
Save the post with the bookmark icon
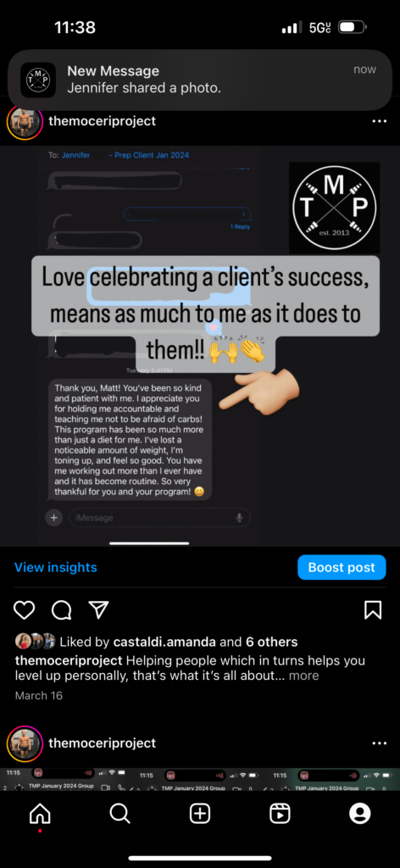373,609
